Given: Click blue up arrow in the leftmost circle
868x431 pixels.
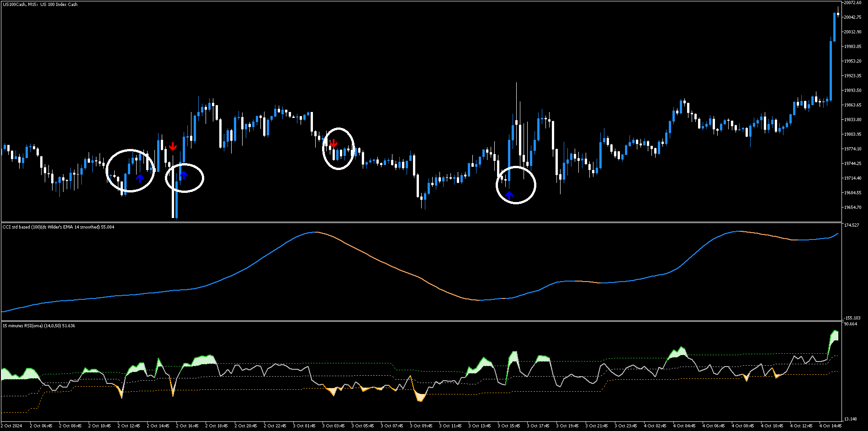Looking at the screenshot, I should point(140,178).
